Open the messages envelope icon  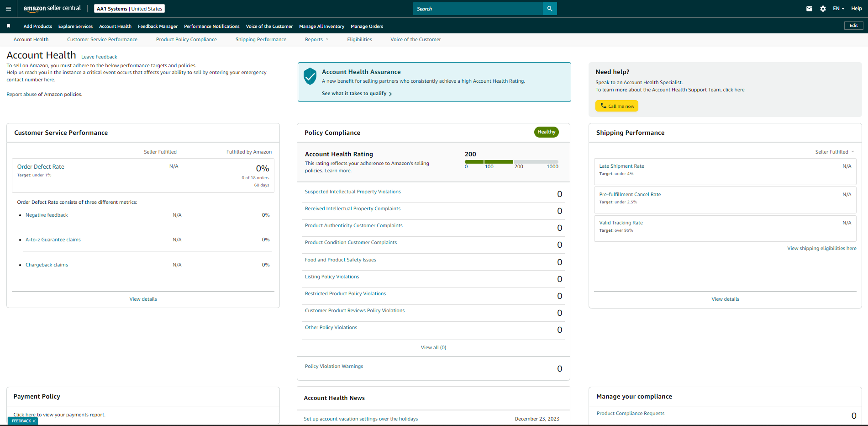tap(809, 9)
